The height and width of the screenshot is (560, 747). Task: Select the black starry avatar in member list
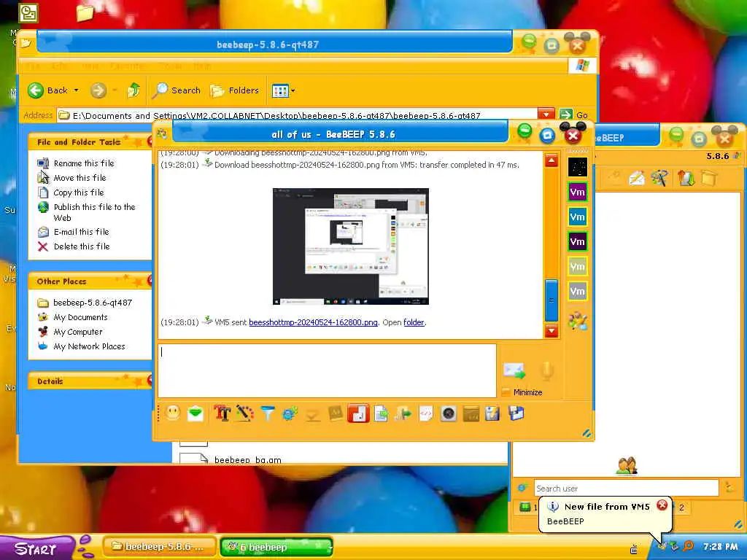[578, 167]
